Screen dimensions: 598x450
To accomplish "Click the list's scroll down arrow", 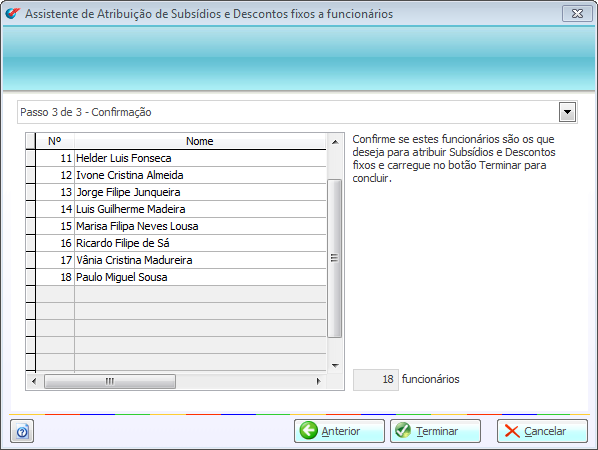I will tap(335, 366).
